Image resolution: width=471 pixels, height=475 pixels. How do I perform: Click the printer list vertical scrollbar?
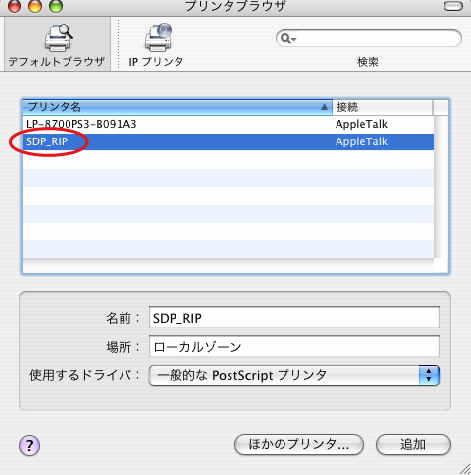441,187
